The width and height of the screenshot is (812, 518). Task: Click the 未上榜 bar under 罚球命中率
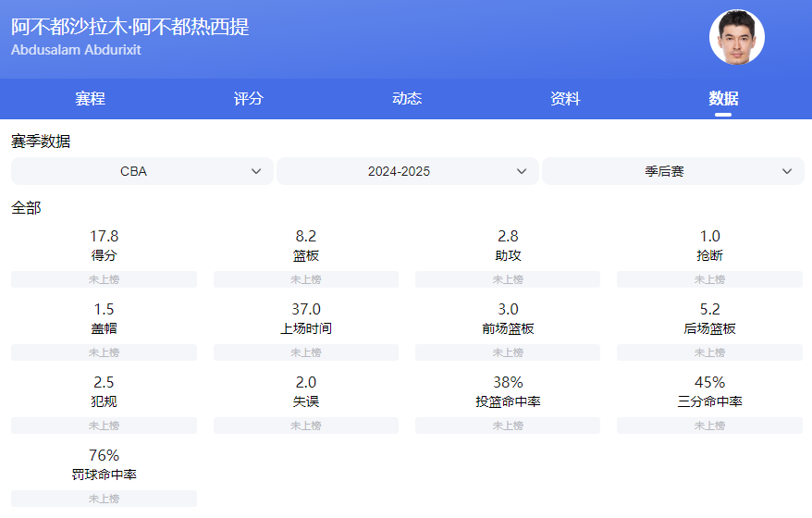tap(105, 499)
